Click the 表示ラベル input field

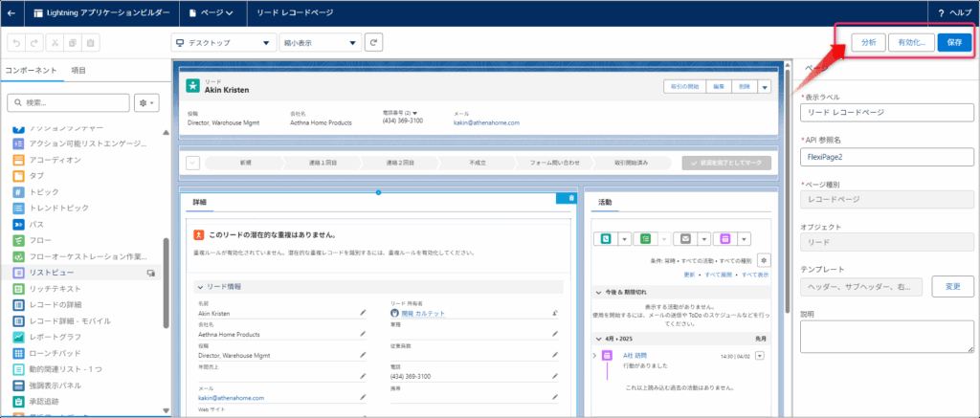[887, 113]
